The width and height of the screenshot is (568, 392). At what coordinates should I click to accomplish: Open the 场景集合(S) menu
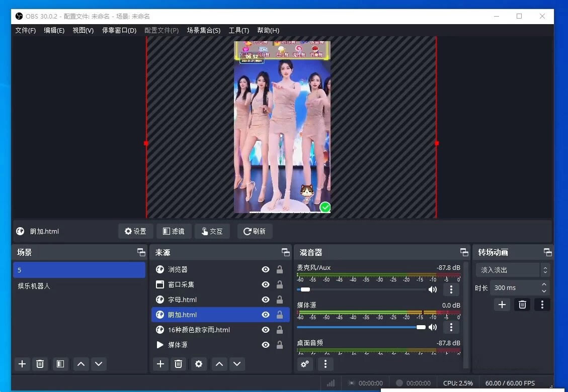coord(203,30)
